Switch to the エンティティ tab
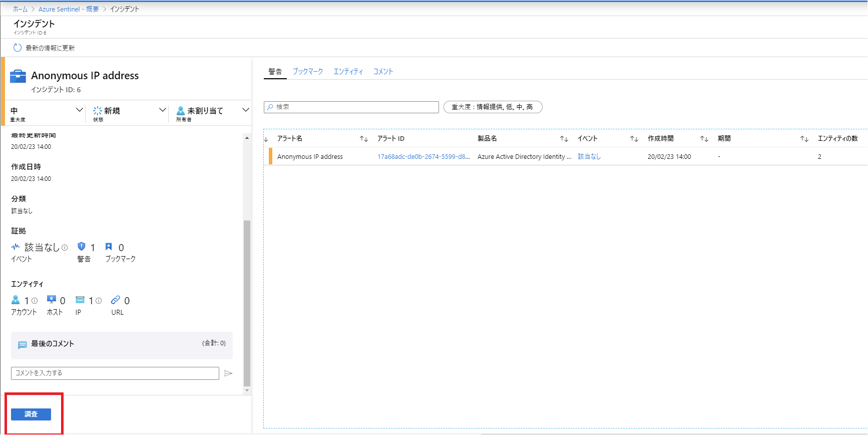Image resolution: width=868 pixels, height=435 pixels. click(348, 72)
